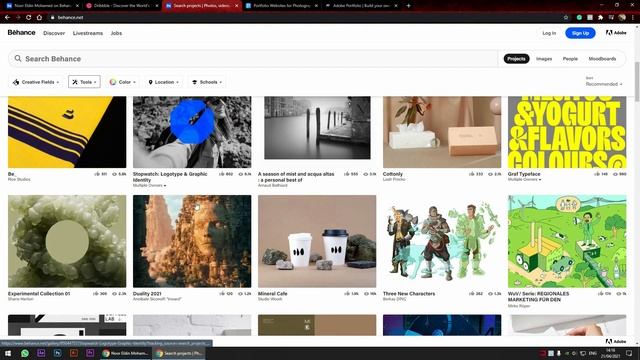
Task: Go back with browser back arrow
Action: tap(7, 18)
